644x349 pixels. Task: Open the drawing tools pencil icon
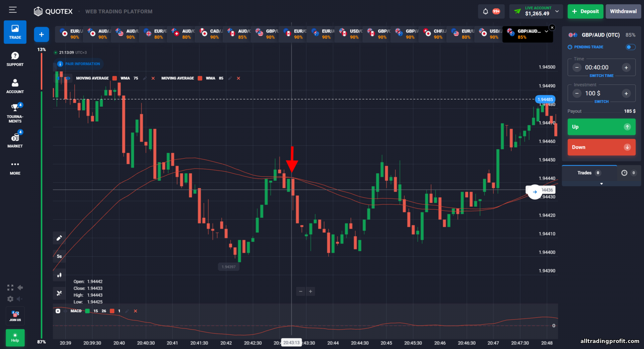coord(59,238)
